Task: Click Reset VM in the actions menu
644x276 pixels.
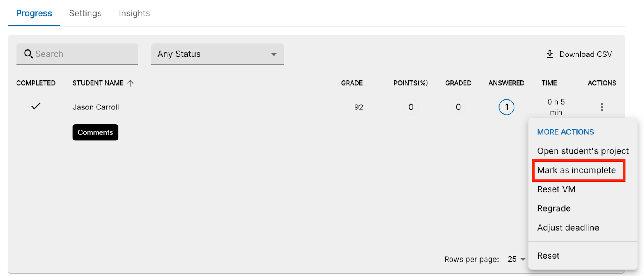Action: (x=556, y=189)
